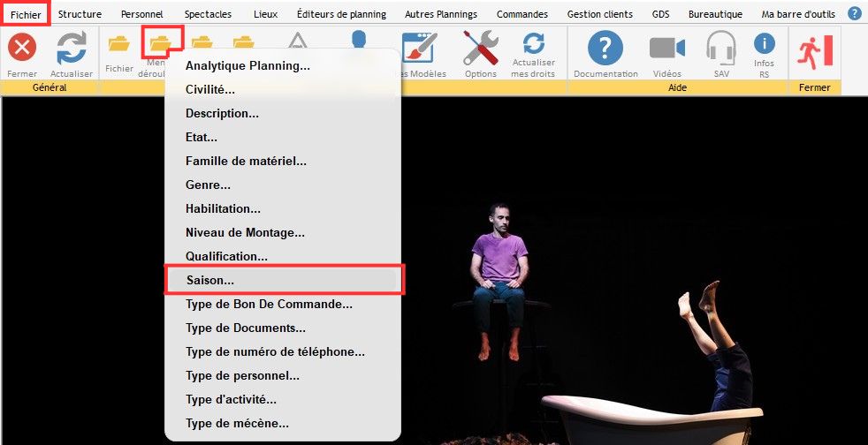This screenshot has height=445, width=868.
Task: Open the Spectacles ribbon tab
Action: pos(208,14)
